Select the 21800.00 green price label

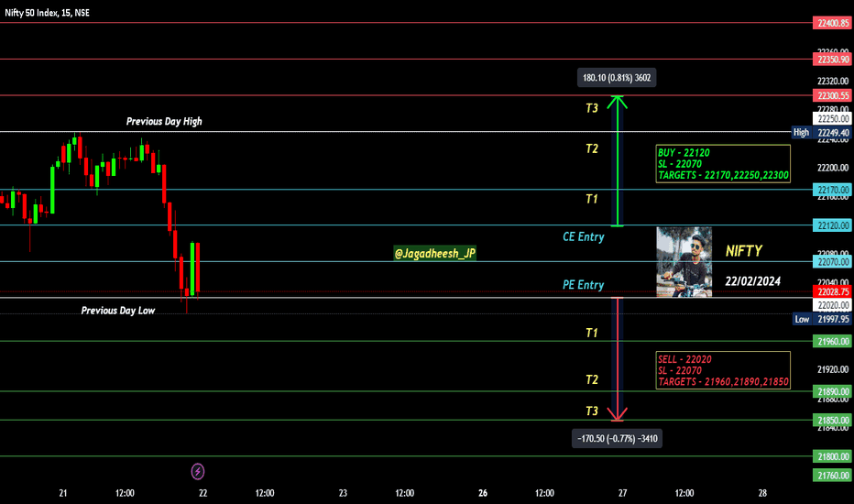[x=833, y=456]
